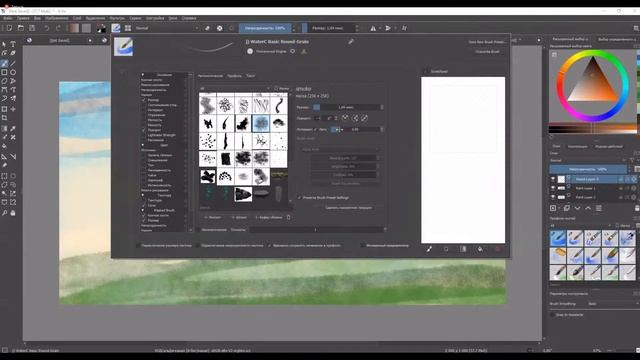The image size is (640, 360).
Task: Select the Fill bucket tool
Action: pos(4,146)
